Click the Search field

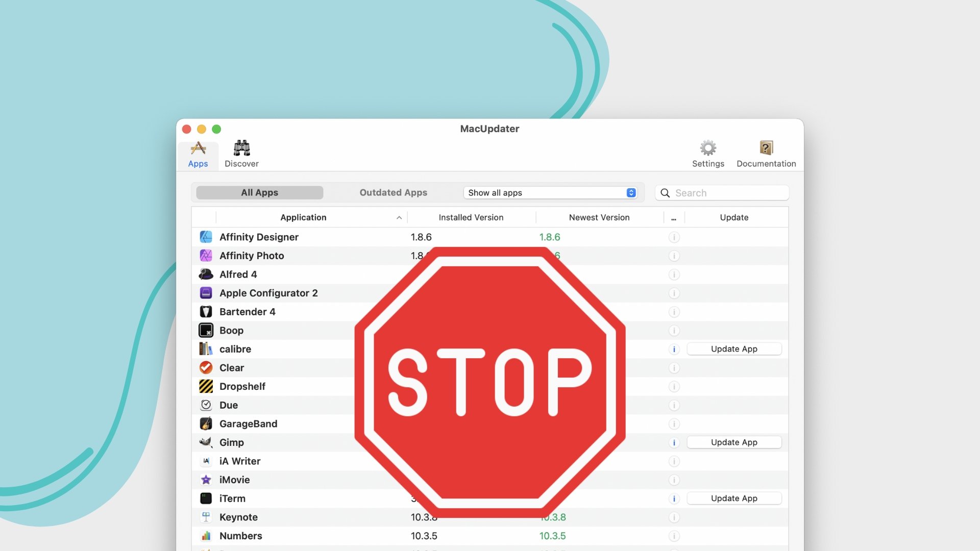click(x=722, y=193)
